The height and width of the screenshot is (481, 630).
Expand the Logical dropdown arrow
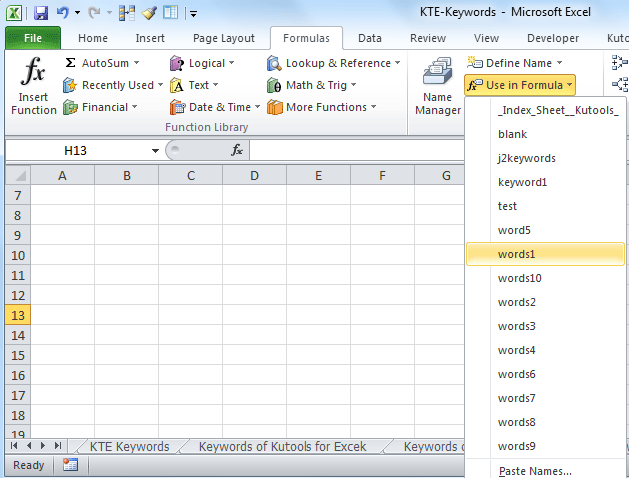(232, 63)
